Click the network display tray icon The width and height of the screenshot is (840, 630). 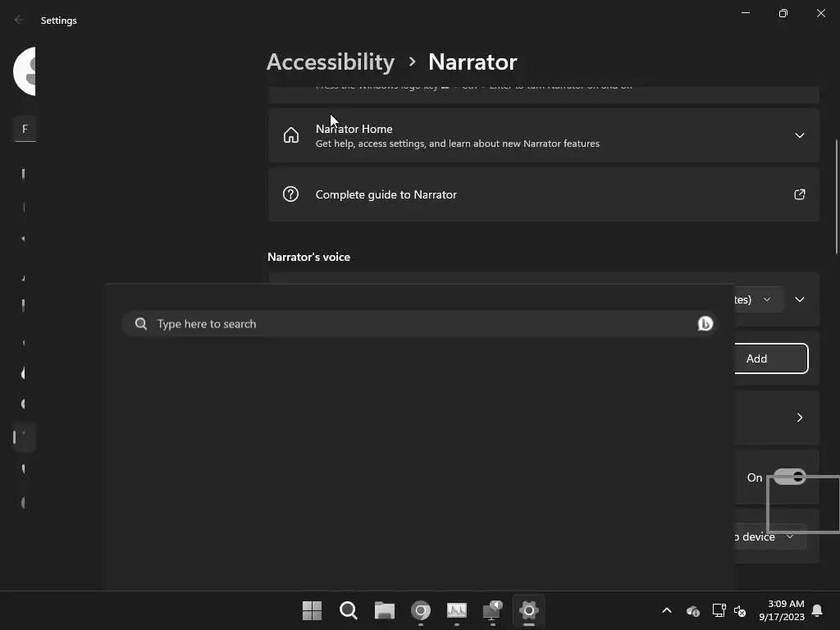tap(719, 610)
